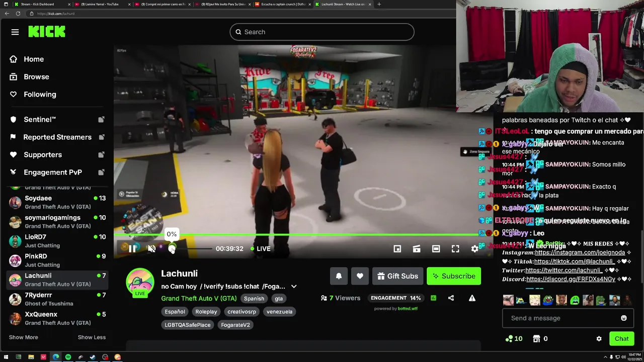Select the venezuela tag
The width and height of the screenshot is (644, 362).
pos(279,312)
